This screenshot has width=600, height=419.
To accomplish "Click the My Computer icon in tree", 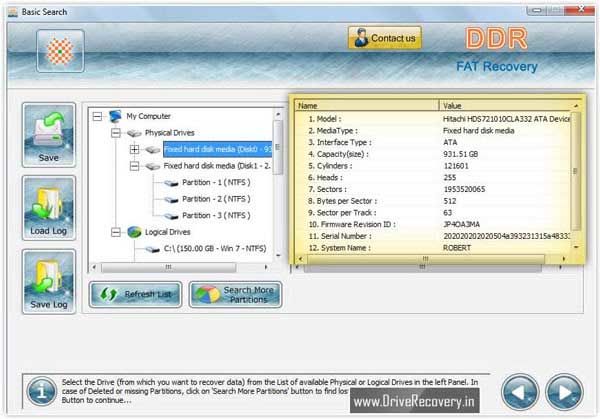I will click(115, 116).
